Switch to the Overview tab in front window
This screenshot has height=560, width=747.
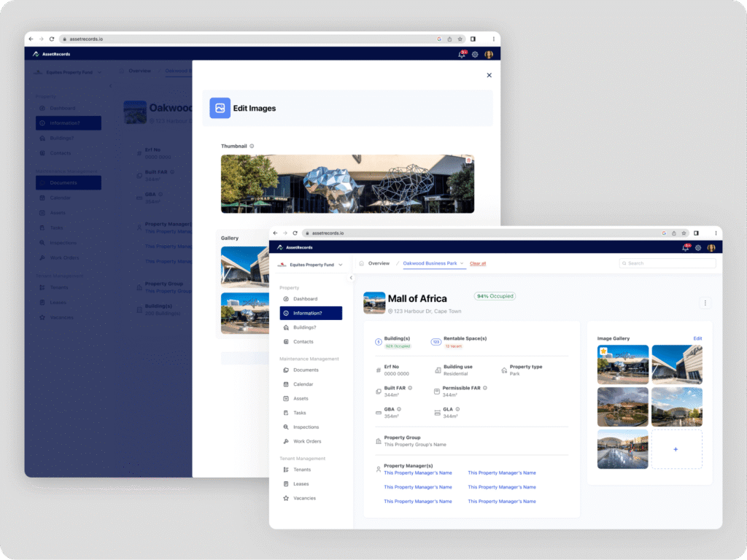coord(379,263)
